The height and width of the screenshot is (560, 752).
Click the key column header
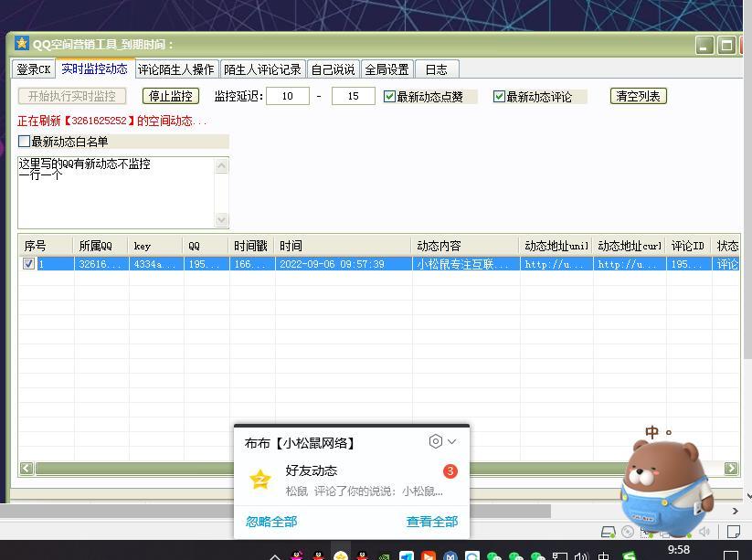tap(156, 246)
